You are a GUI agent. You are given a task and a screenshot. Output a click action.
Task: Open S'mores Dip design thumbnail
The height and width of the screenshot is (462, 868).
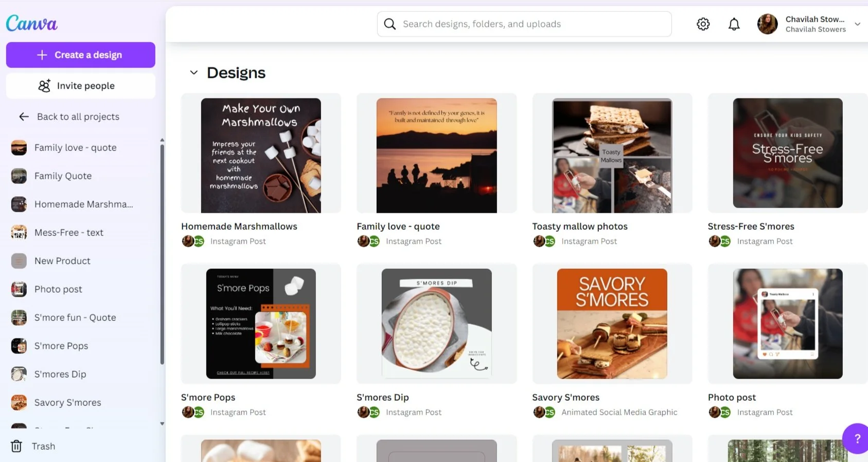436,323
